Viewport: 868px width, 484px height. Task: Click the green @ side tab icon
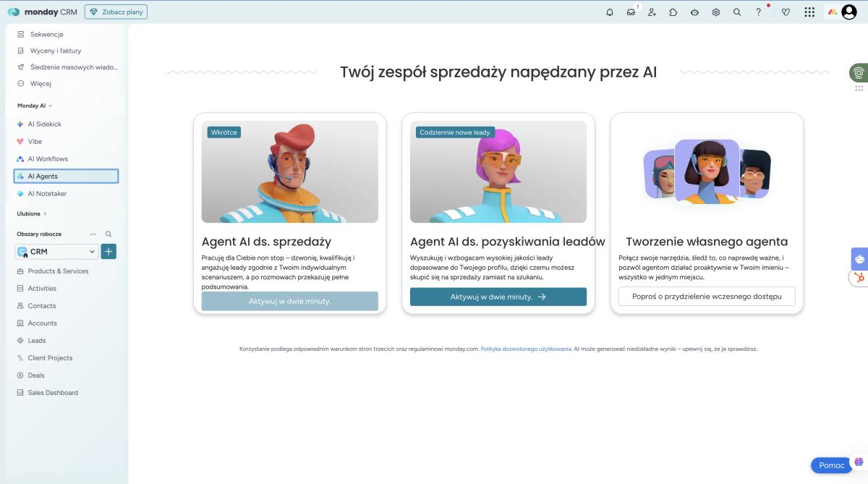[859, 72]
